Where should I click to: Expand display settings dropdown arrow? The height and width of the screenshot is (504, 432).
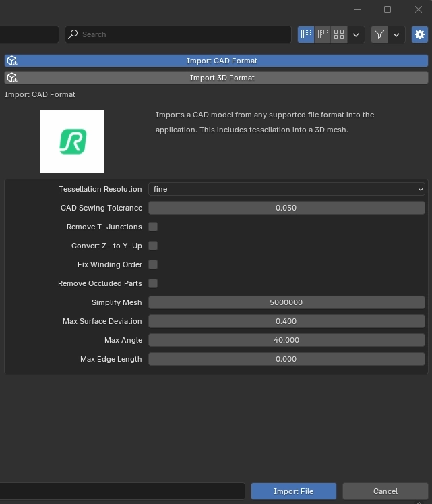(356, 34)
